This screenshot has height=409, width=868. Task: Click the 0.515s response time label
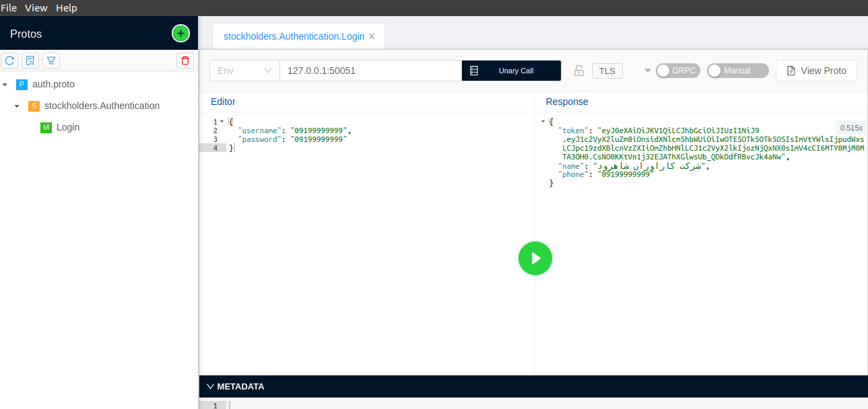(851, 127)
